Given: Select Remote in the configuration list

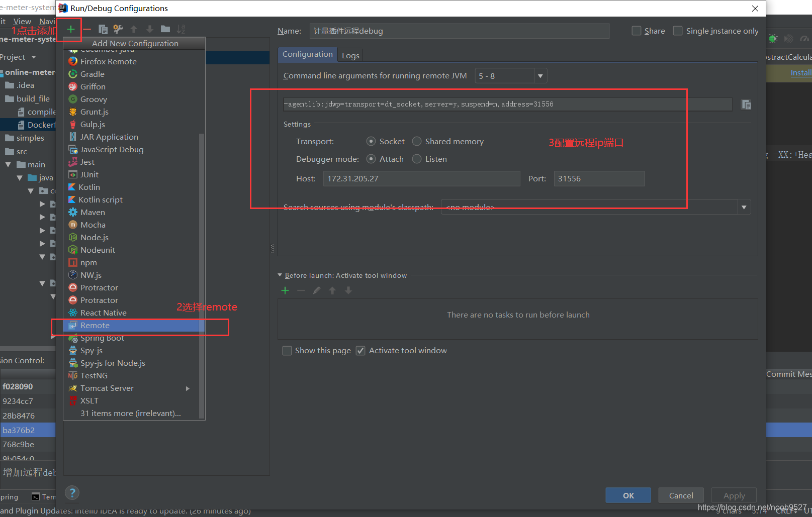Looking at the screenshot, I should (x=132, y=325).
